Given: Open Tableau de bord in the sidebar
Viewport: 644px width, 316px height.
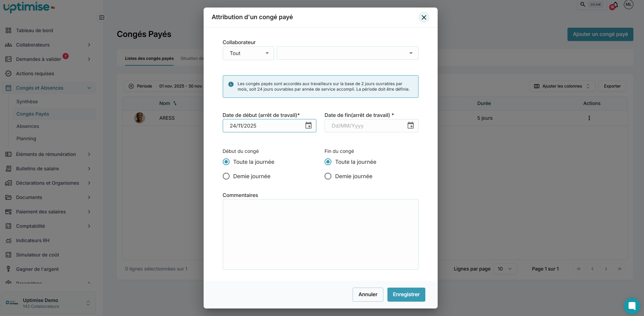Looking at the screenshot, I should pos(35,30).
